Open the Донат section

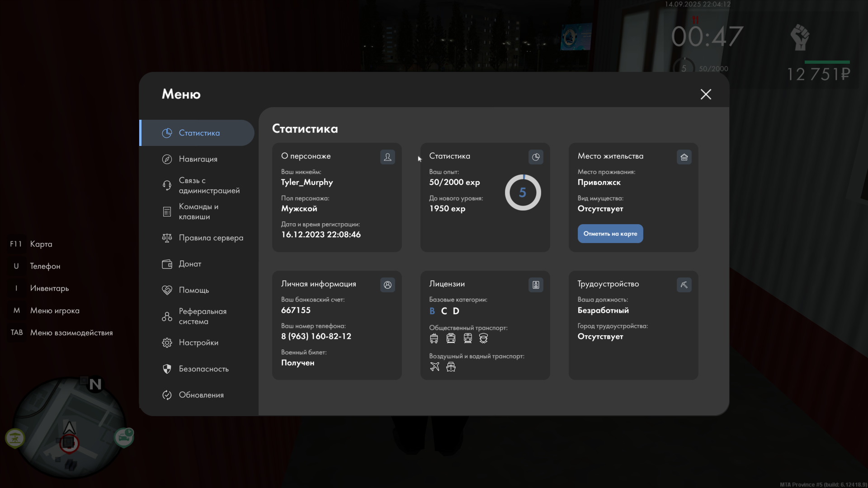(x=190, y=264)
